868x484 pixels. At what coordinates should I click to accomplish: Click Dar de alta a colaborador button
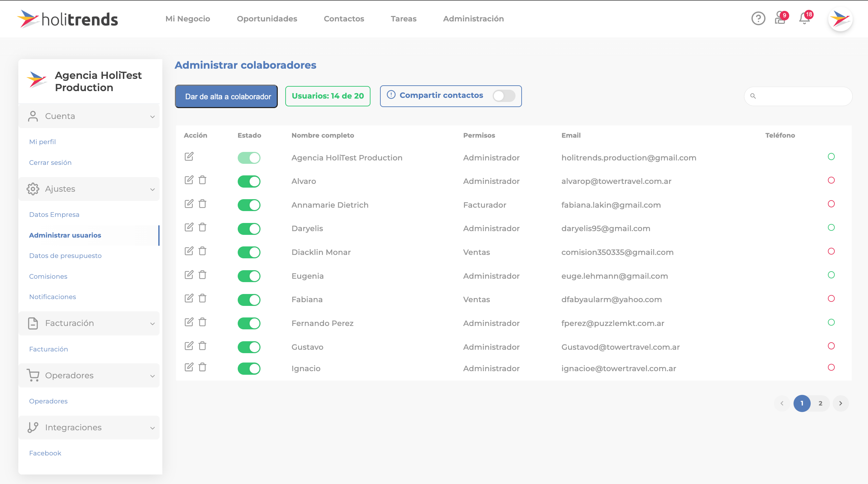click(226, 97)
